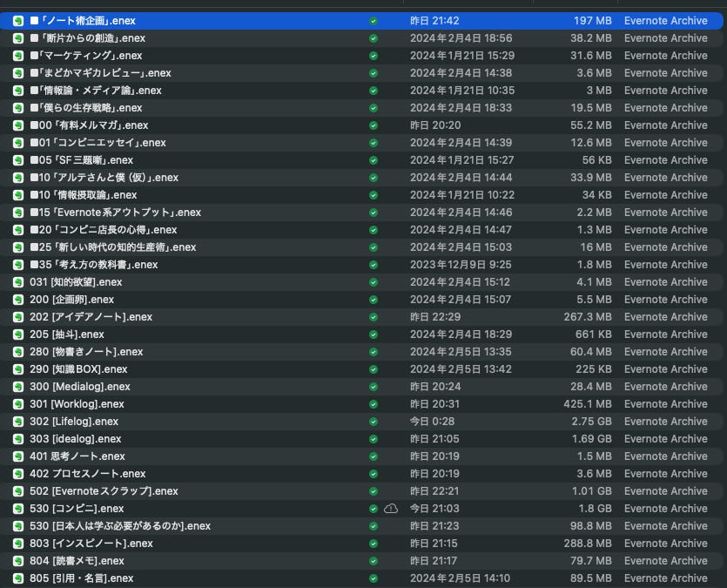
Task: Click the Evernote file icon for 「ノート術企画」.enex
Action: [18, 21]
